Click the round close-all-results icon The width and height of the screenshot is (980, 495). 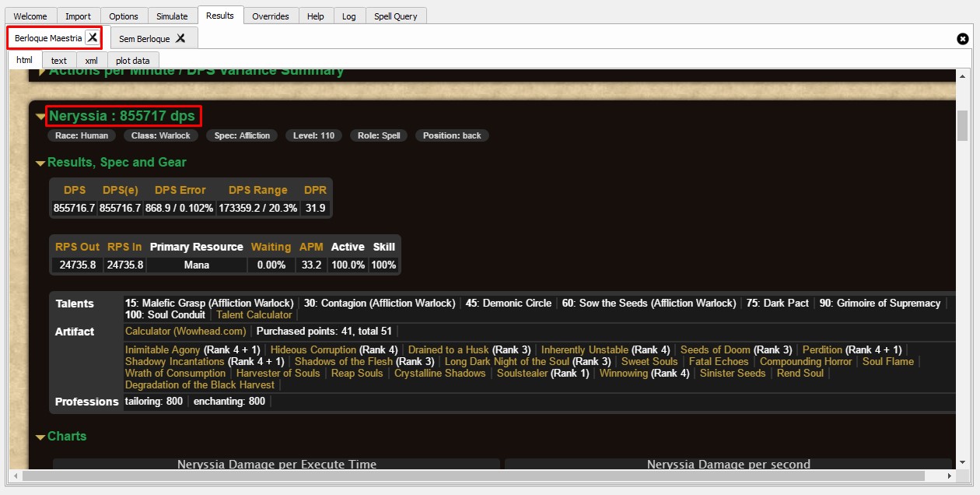[x=962, y=38]
